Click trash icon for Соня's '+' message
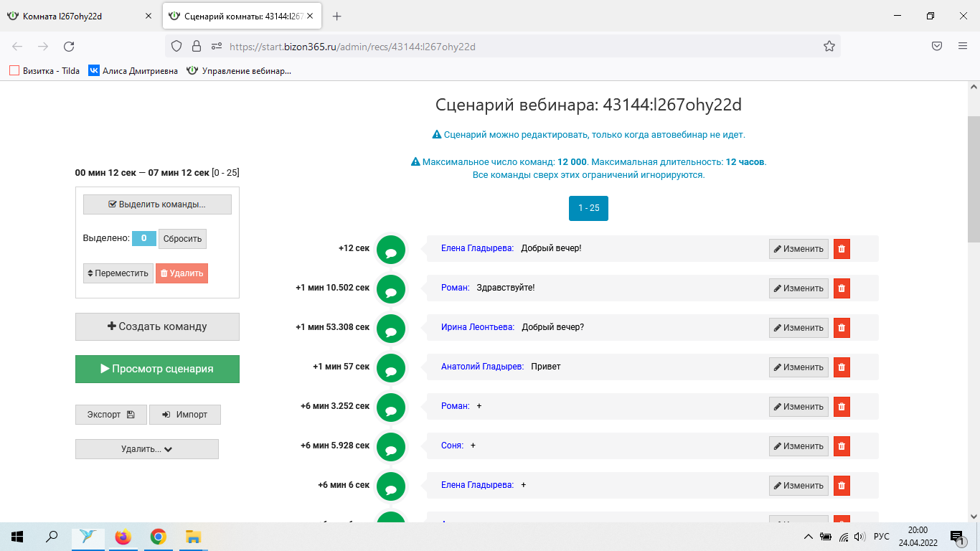 click(842, 446)
